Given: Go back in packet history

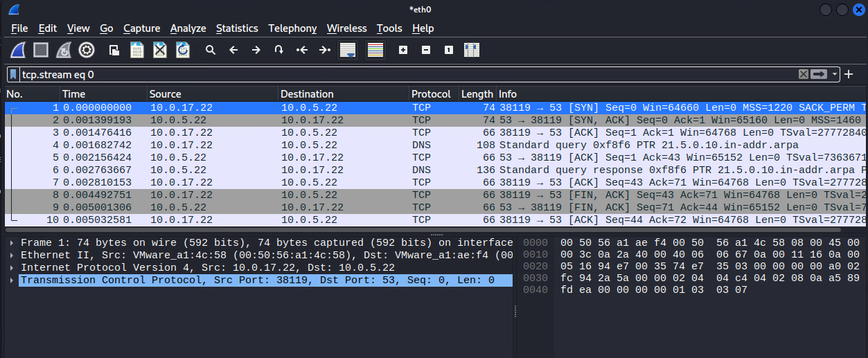Looking at the screenshot, I should (233, 50).
